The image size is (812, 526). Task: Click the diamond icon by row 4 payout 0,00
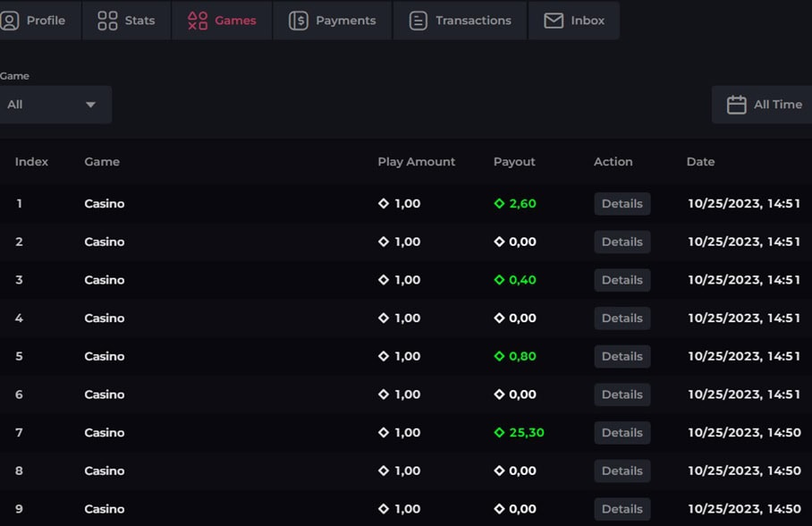(x=499, y=318)
